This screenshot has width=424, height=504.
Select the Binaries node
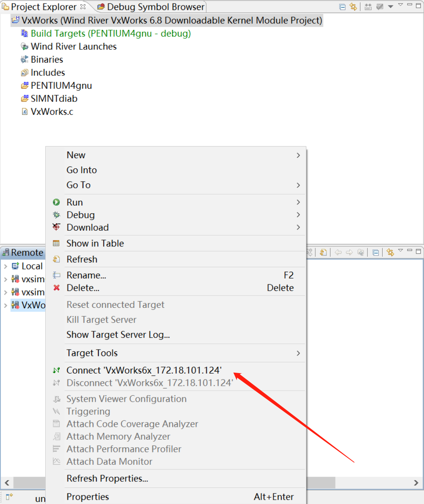click(x=47, y=59)
